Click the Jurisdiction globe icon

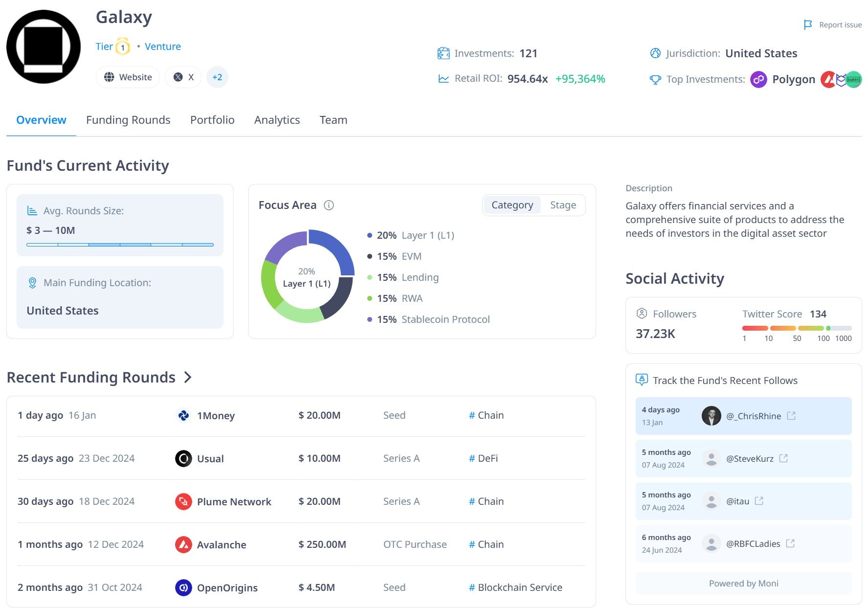(x=655, y=53)
